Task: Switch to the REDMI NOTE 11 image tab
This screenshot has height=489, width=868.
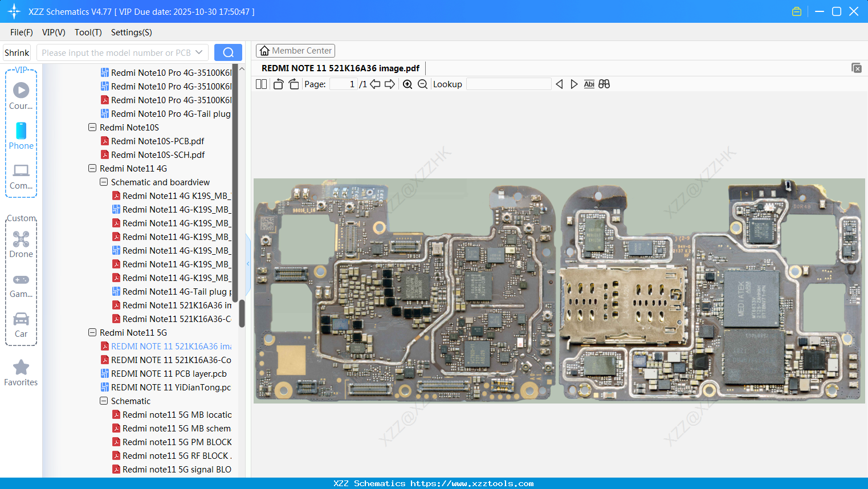Action: [x=340, y=68]
